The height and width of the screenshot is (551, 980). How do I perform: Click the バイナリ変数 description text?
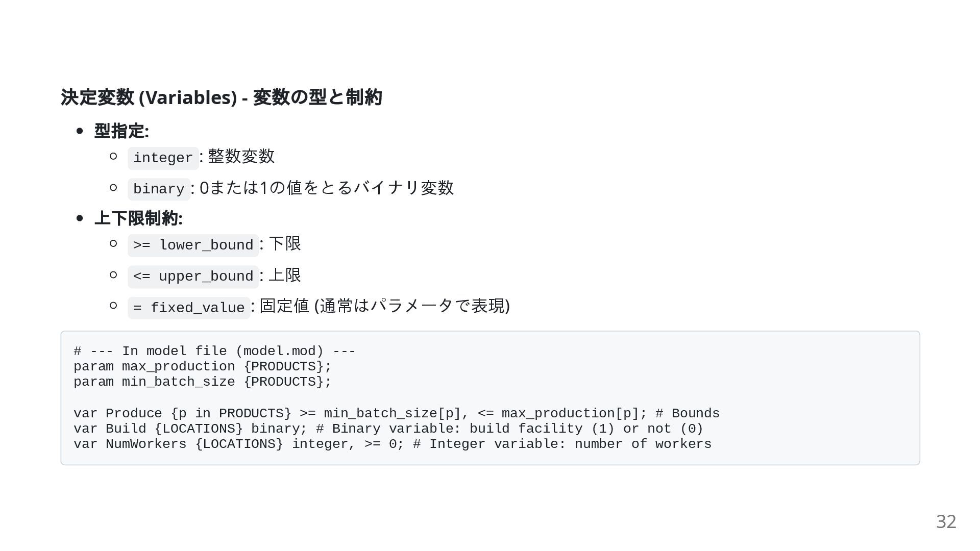tap(327, 187)
